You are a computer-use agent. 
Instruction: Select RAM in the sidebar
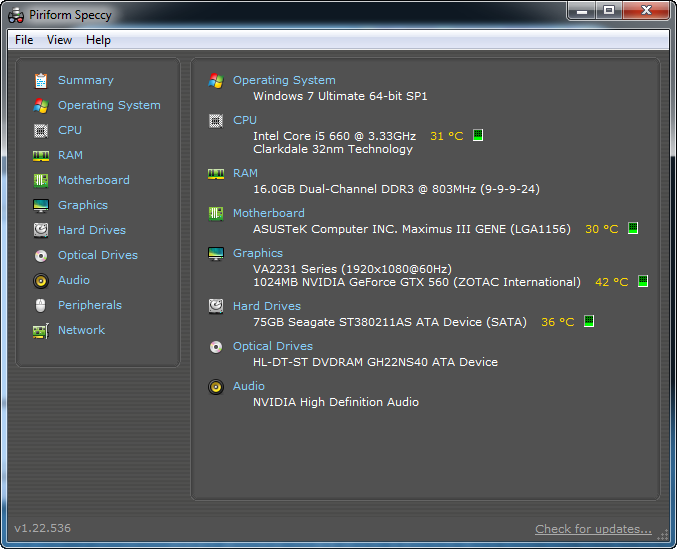coord(70,155)
